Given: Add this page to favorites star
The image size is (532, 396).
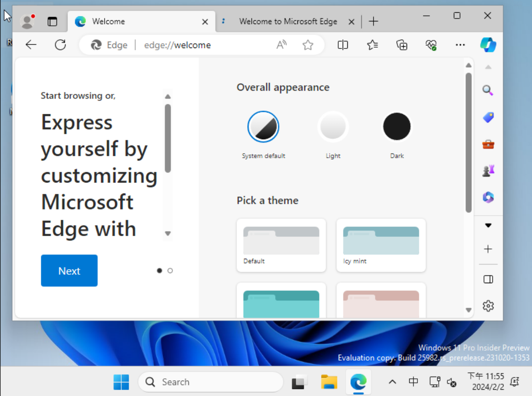Looking at the screenshot, I should 308,45.
